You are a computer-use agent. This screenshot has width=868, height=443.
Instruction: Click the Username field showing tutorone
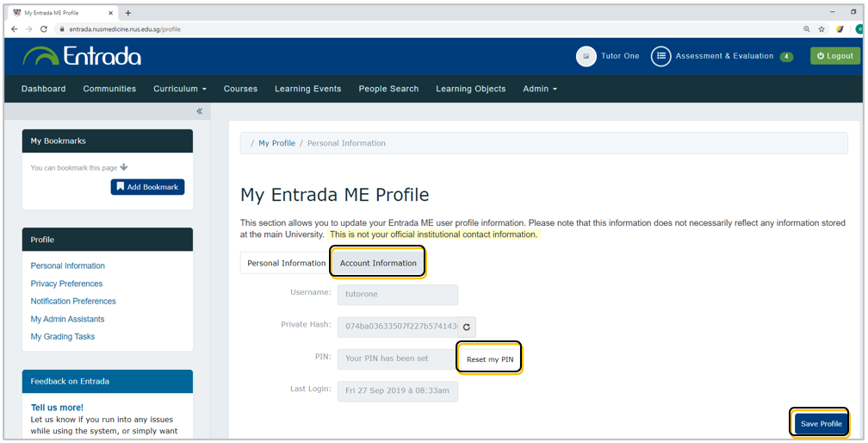(398, 295)
